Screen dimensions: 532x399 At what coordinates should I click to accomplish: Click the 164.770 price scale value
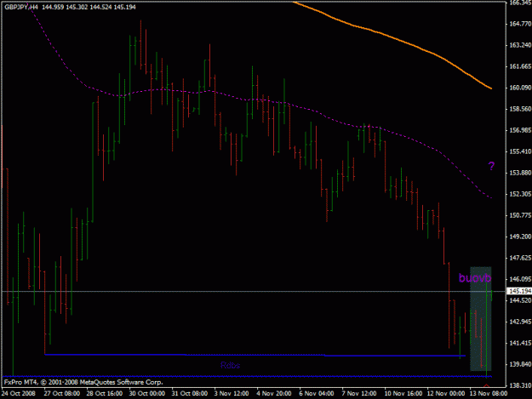coord(520,24)
